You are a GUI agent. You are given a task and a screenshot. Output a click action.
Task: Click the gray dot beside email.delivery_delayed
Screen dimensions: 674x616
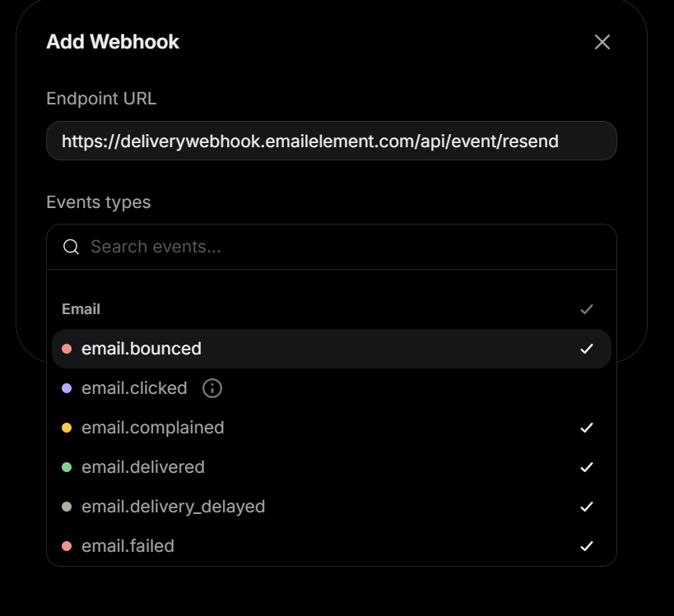[67, 507]
